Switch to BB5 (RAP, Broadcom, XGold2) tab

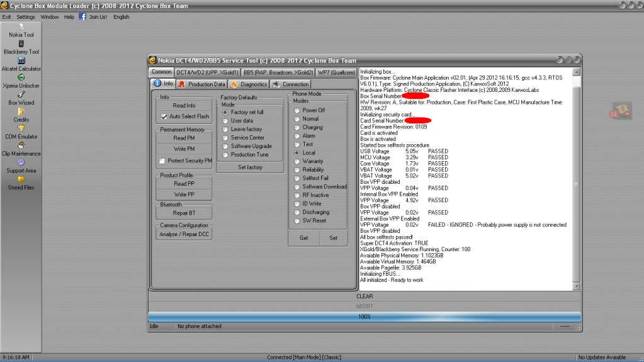click(x=278, y=72)
